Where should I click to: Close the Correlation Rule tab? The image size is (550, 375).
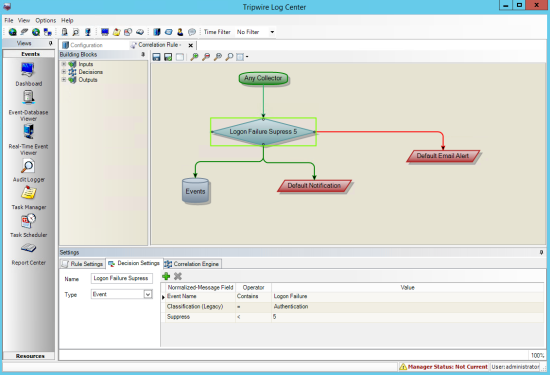(x=190, y=45)
